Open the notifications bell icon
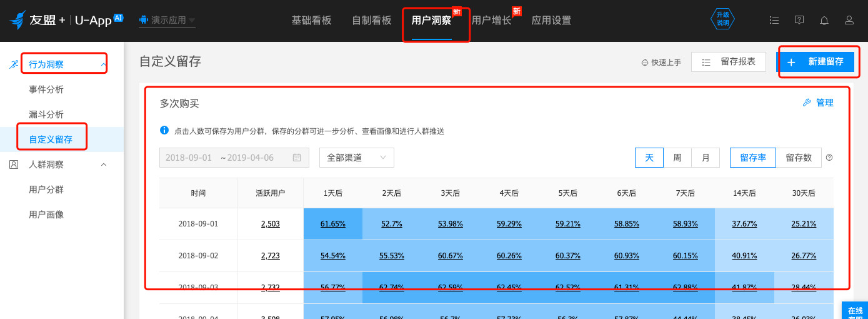The image size is (868, 319). pyautogui.click(x=824, y=20)
